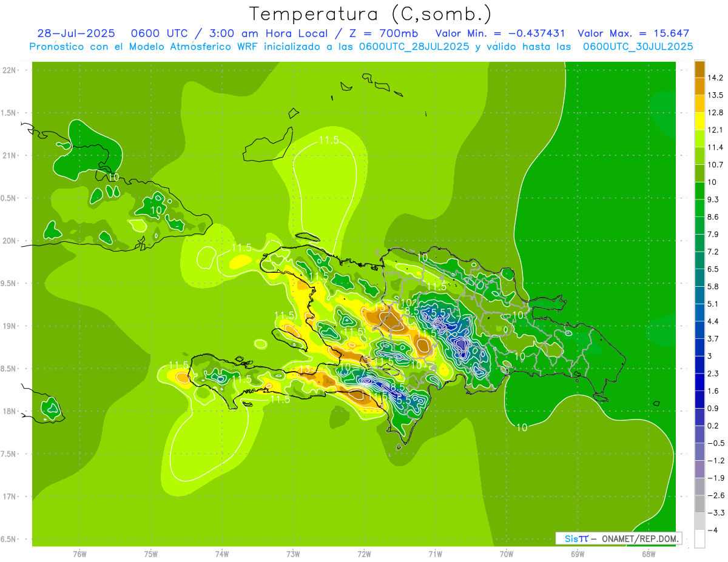Viewport: 728px width, 562px height.
Task: Click the 18N latitude axis label
Action: (x=10, y=411)
